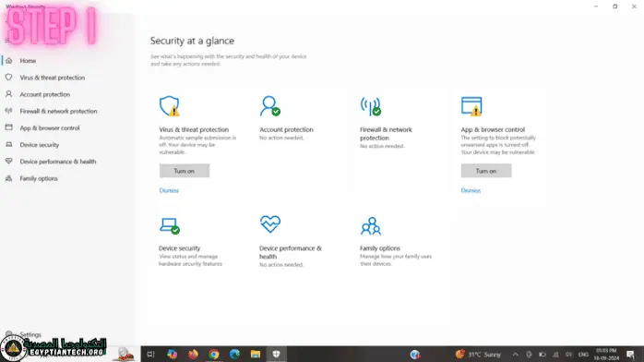This screenshot has height=362, width=644.
Task: Open Settings at the bottom of sidebar
Action: click(x=30, y=334)
